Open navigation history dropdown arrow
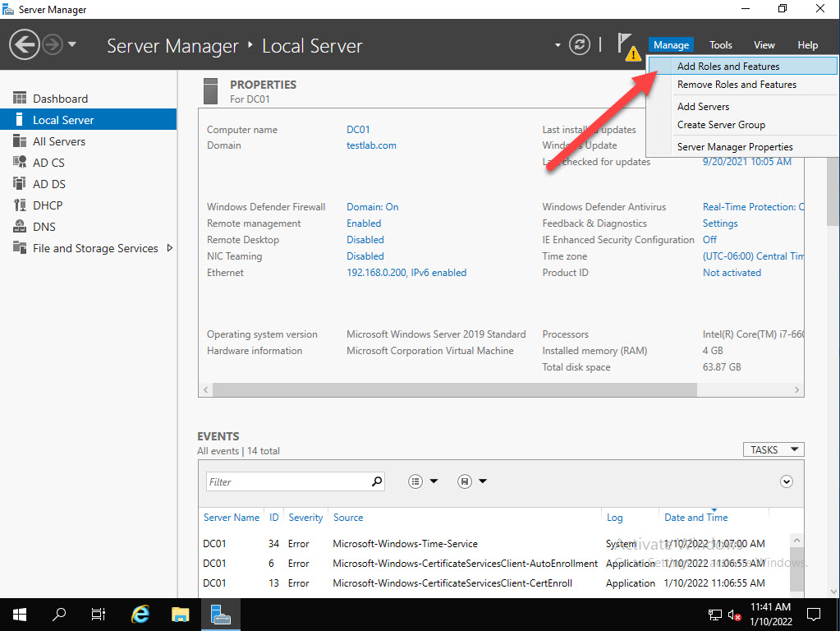840x631 pixels. (72, 44)
